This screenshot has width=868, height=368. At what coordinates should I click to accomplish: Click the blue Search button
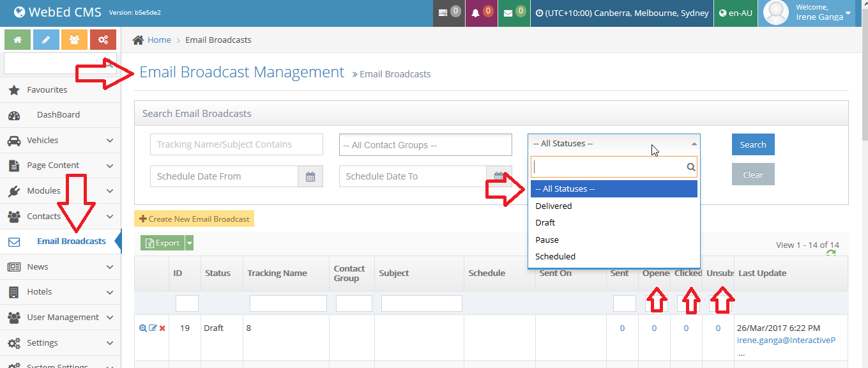(753, 144)
